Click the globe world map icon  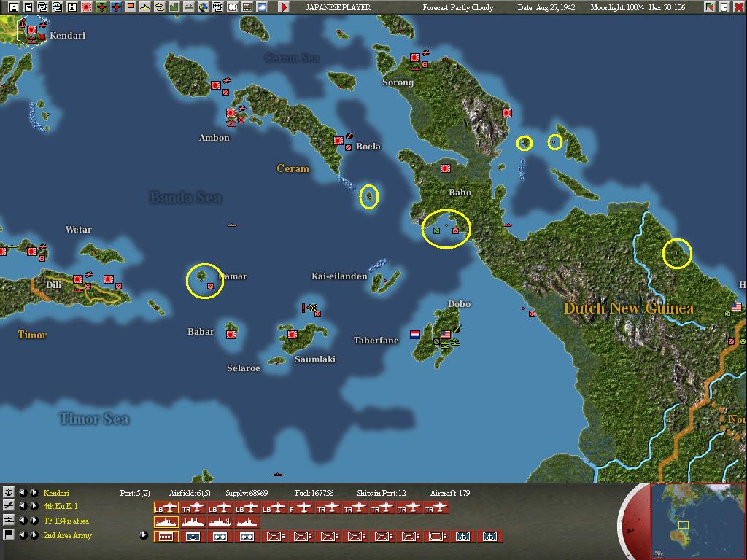pos(204,7)
